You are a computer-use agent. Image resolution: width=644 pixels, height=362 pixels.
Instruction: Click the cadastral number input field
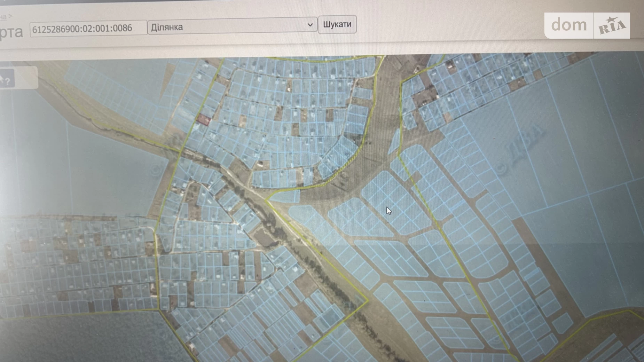[x=88, y=28]
